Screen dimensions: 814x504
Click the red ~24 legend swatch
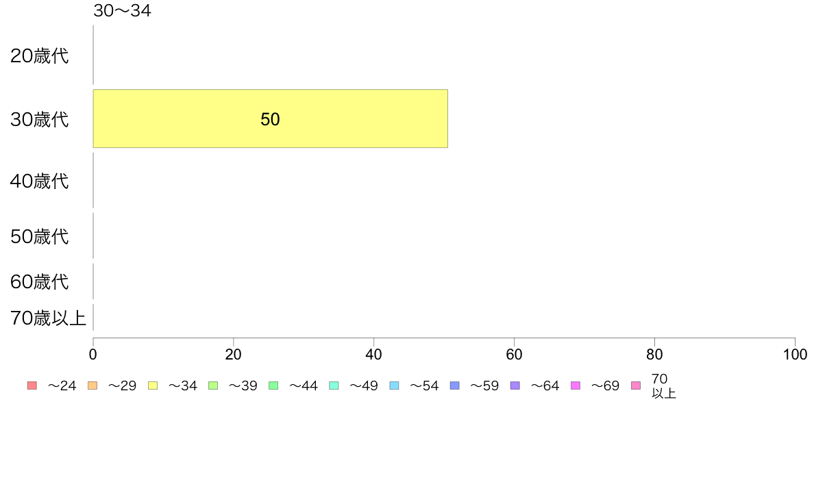[x=32, y=386]
